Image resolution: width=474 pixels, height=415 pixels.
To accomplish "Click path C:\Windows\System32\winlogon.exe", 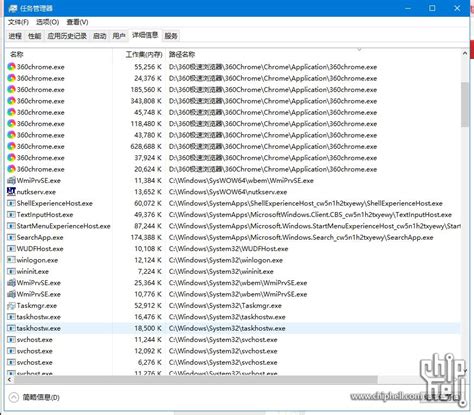I will [226, 260].
